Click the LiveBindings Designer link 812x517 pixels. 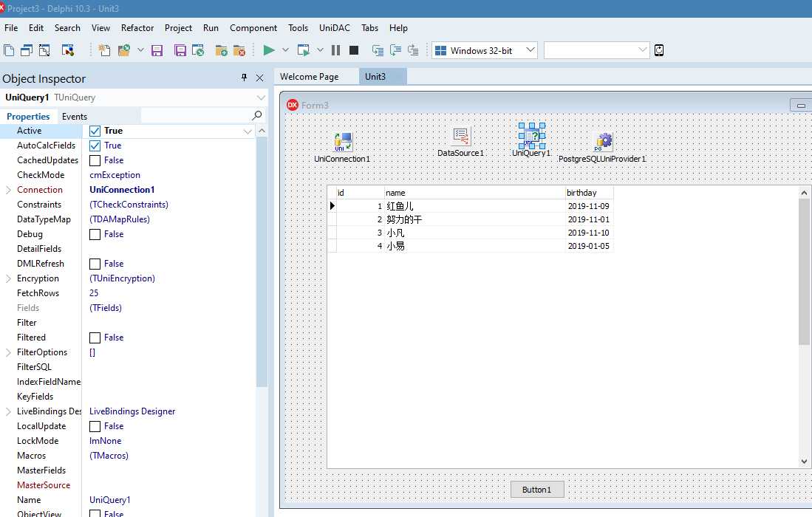point(132,411)
